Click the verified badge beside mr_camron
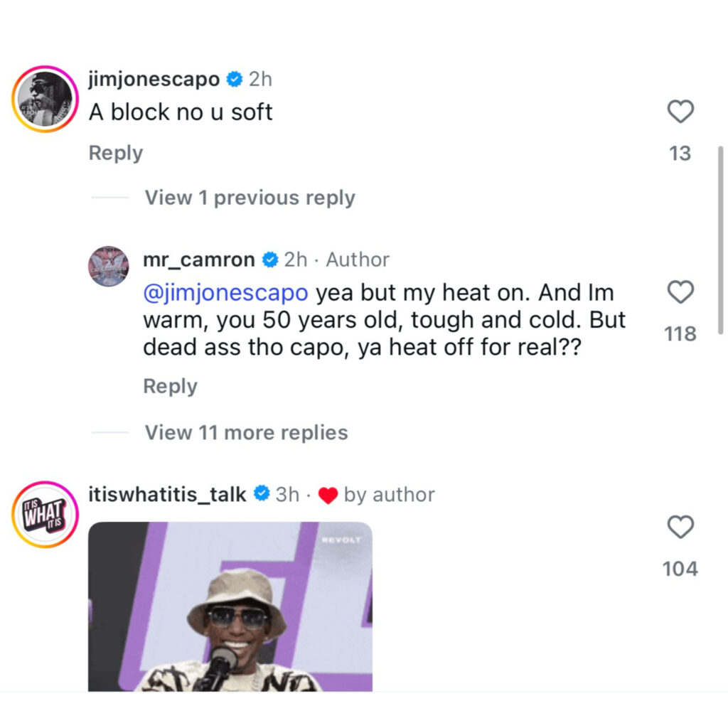The height and width of the screenshot is (728, 728). (269, 259)
